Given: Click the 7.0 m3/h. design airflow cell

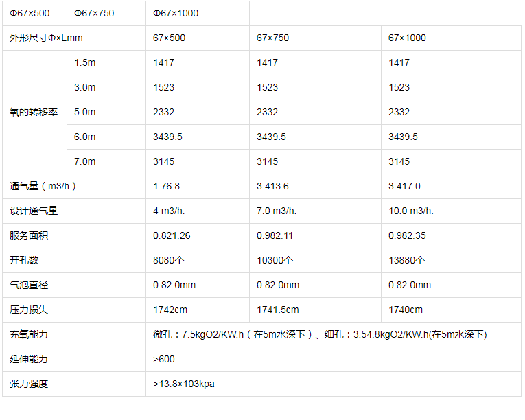Looking at the screenshot, I should click(315, 211).
